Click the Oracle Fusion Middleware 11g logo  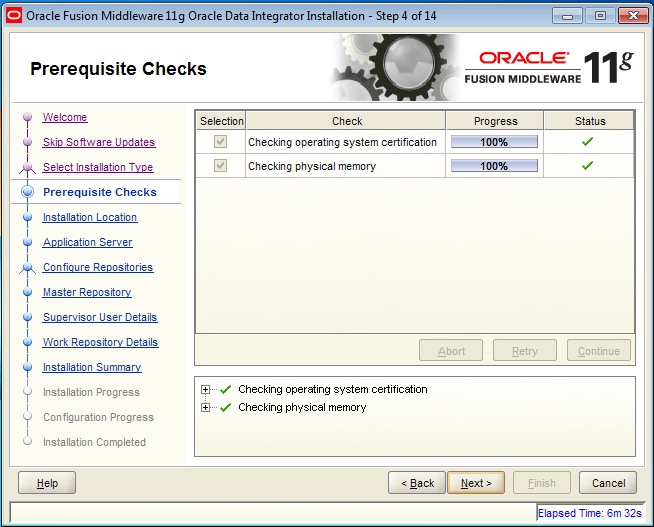click(549, 68)
